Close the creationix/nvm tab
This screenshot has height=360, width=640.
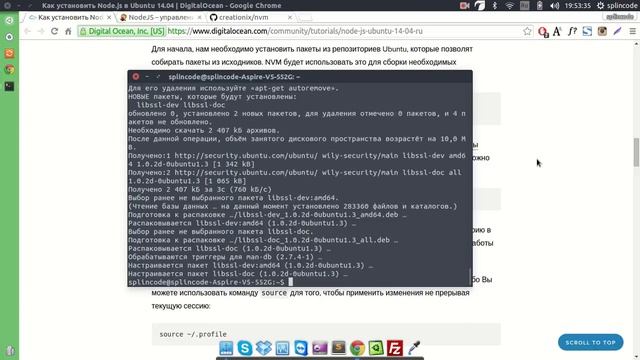point(289,18)
